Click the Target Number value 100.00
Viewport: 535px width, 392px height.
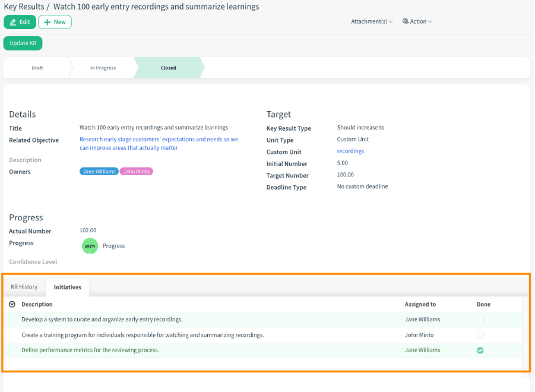coord(346,175)
